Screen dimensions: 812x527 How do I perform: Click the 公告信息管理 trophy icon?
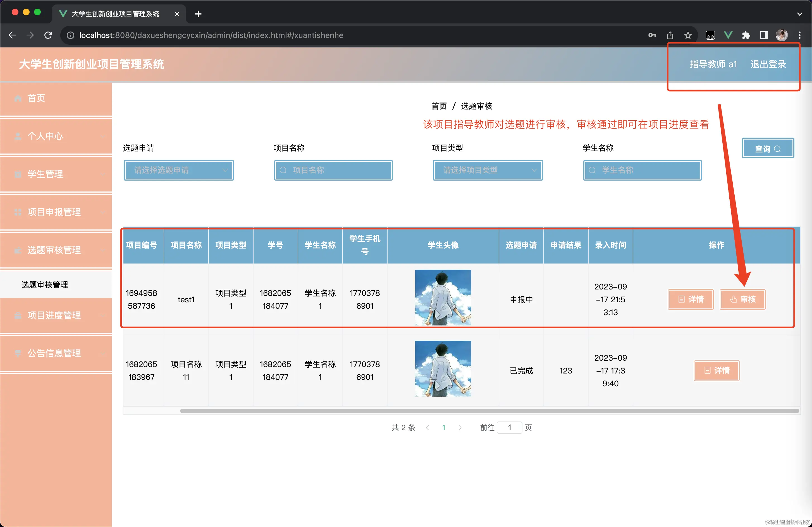click(x=18, y=353)
